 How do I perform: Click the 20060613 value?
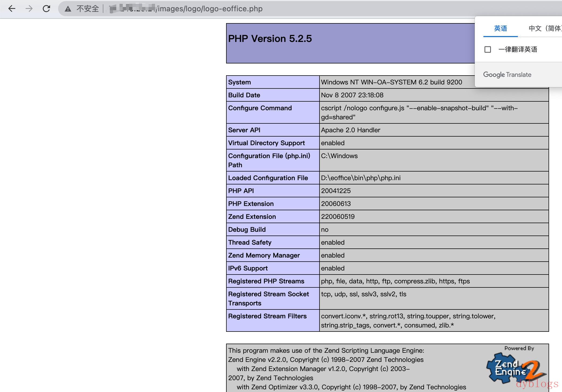(336, 204)
